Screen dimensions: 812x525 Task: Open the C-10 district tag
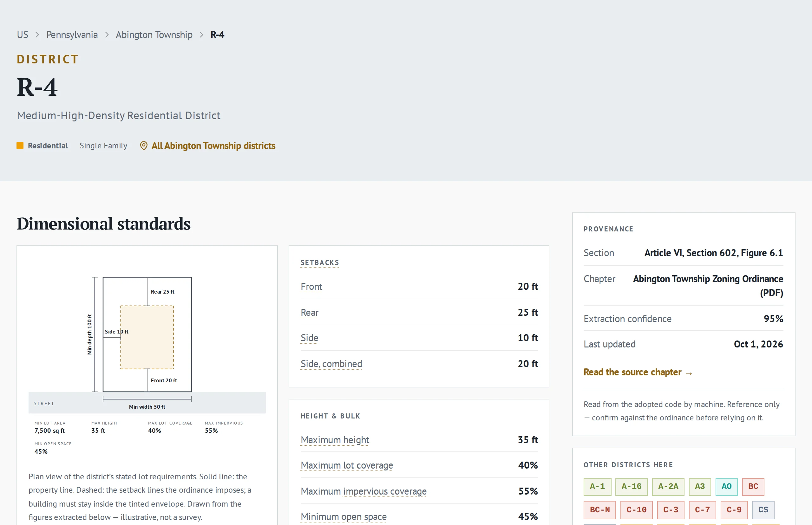coord(636,510)
